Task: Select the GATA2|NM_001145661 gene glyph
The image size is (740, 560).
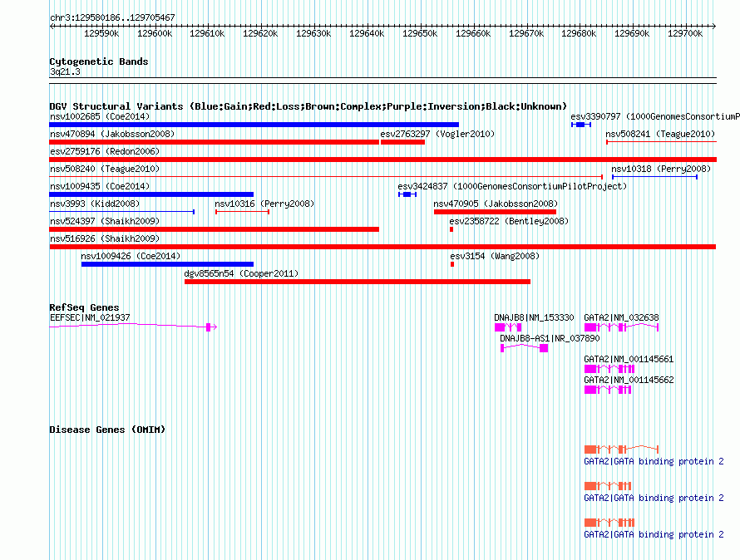Action: (609, 369)
